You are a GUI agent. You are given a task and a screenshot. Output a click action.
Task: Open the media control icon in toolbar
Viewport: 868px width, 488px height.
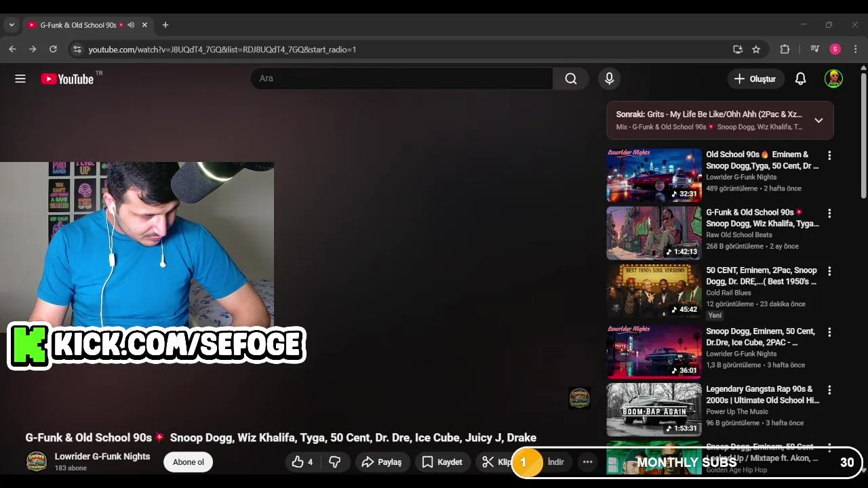pos(815,49)
